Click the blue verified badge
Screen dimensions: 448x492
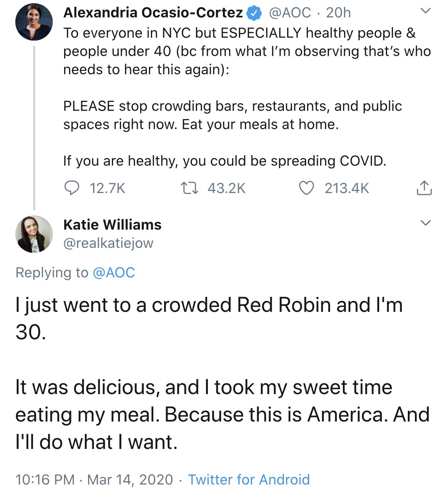tap(254, 13)
